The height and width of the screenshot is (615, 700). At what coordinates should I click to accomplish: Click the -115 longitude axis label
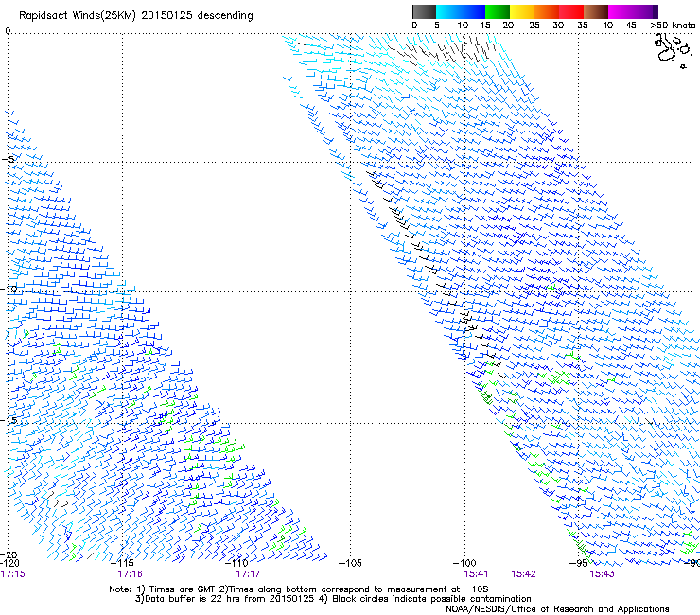[122, 563]
